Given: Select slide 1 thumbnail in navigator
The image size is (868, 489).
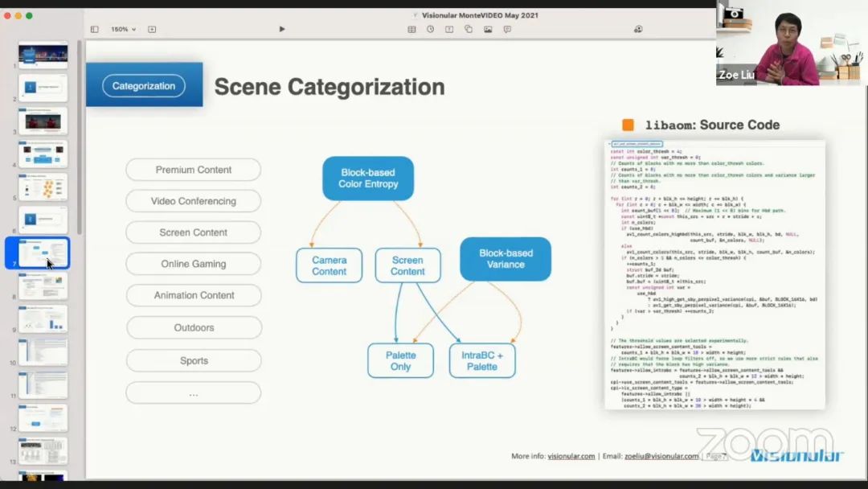Looking at the screenshot, I should (x=43, y=55).
